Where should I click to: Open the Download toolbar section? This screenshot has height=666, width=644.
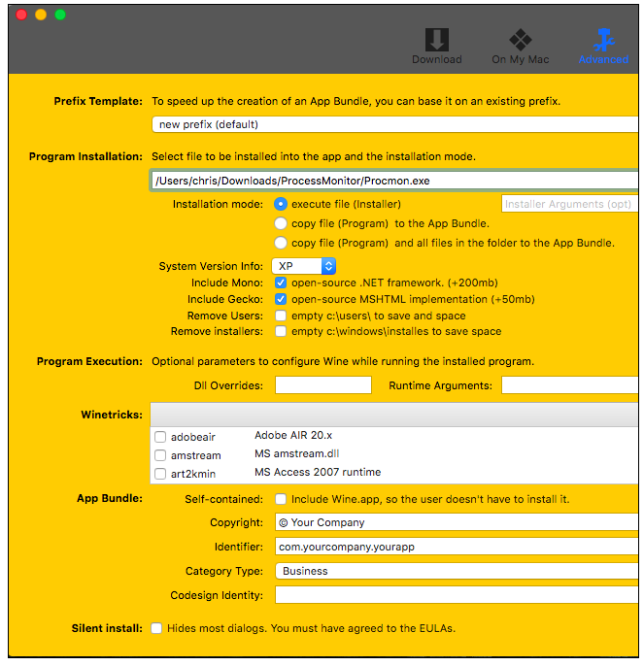(x=436, y=46)
